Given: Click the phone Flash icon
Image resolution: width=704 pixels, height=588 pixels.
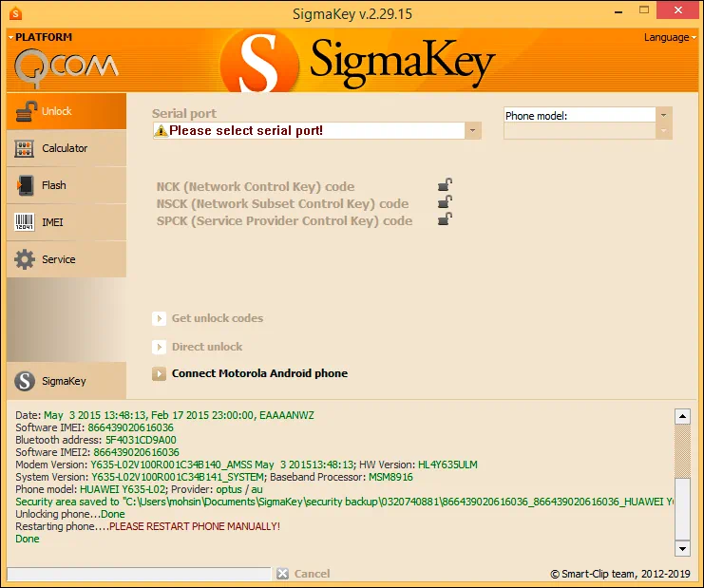Looking at the screenshot, I should [x=25, y=185].
